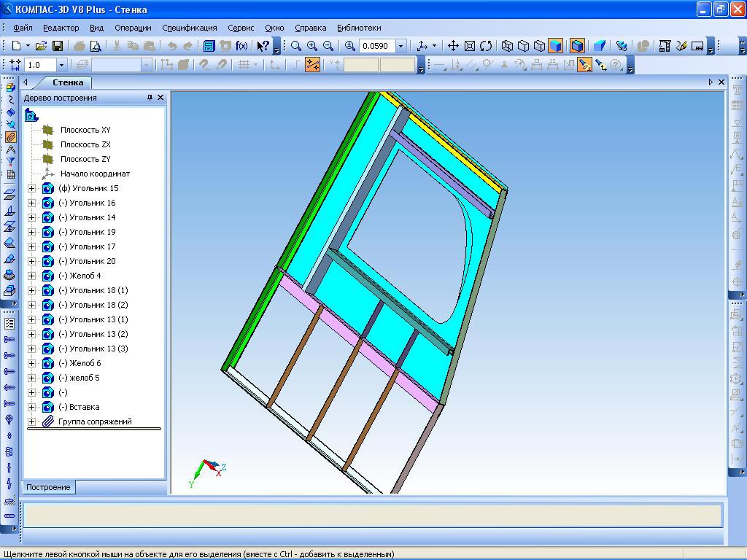Screen dimensions: 747x560
Task: Open the zoom scale 0.0590 dropdown
Action: (400, 46)
